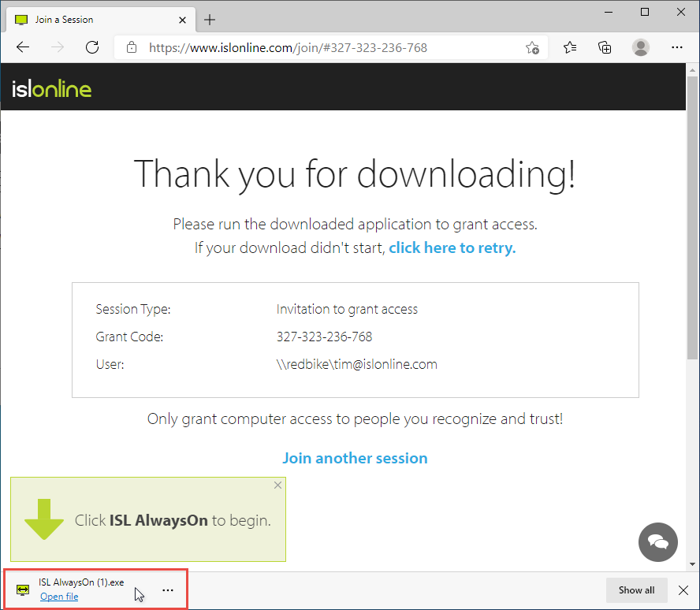Viewport: 700px width, 610px height.
Task: Click here to retry the download
Action: tap(452, 247)
